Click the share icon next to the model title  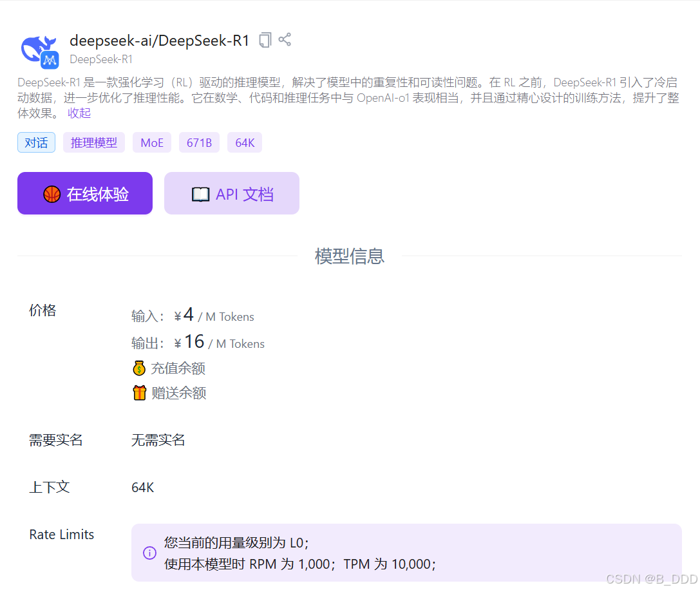pyautogui.click(x=285, y=39)
